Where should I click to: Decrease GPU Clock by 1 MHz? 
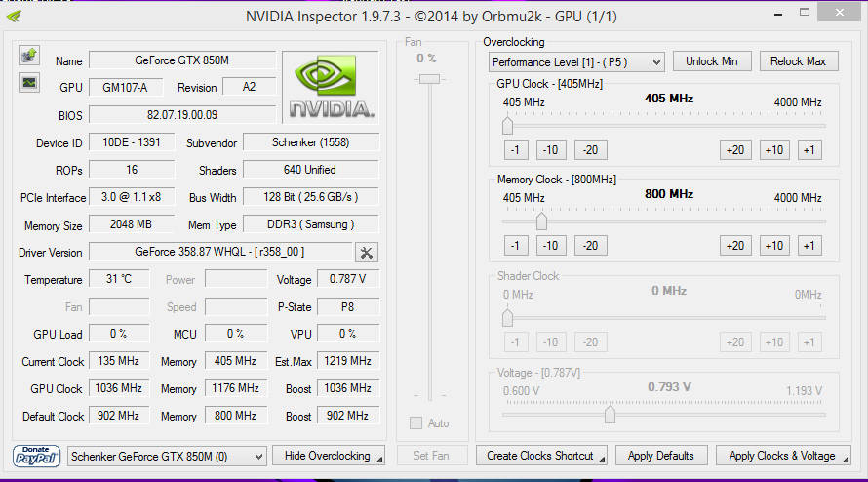pyautogui.click(x=516, y=150)
